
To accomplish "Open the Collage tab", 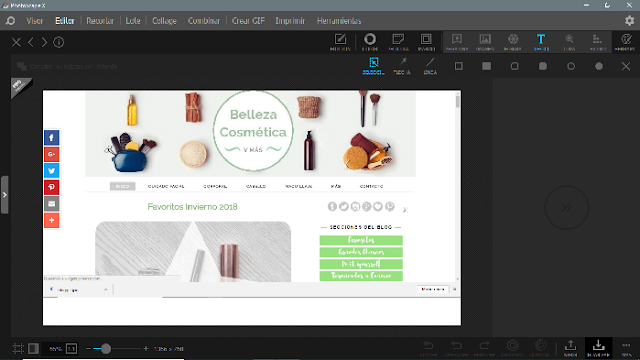I will (x=164, y=21).
